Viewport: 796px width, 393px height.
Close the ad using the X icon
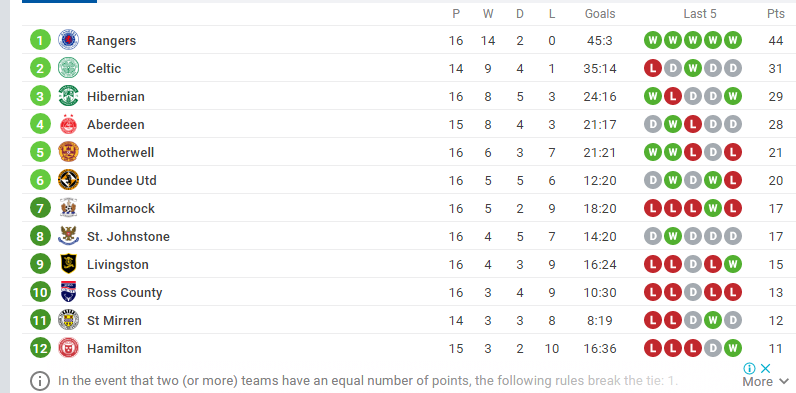tap(766, 368)
